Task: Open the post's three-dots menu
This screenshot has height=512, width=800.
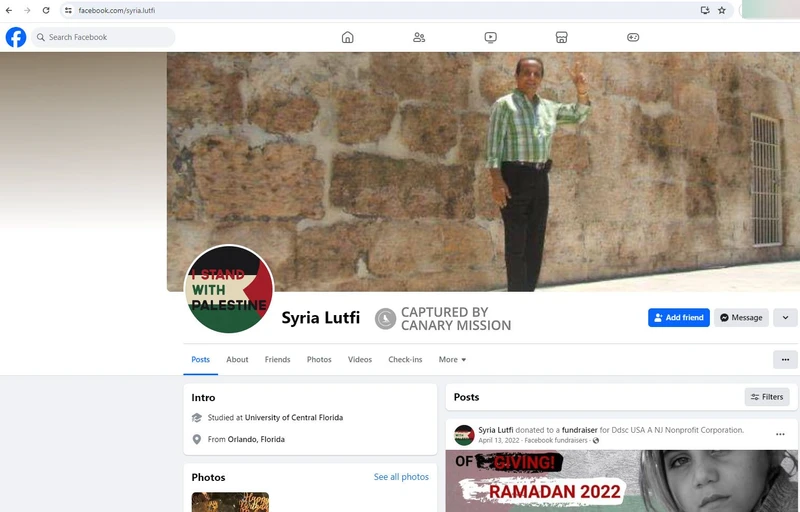Action: click(780, 434)
